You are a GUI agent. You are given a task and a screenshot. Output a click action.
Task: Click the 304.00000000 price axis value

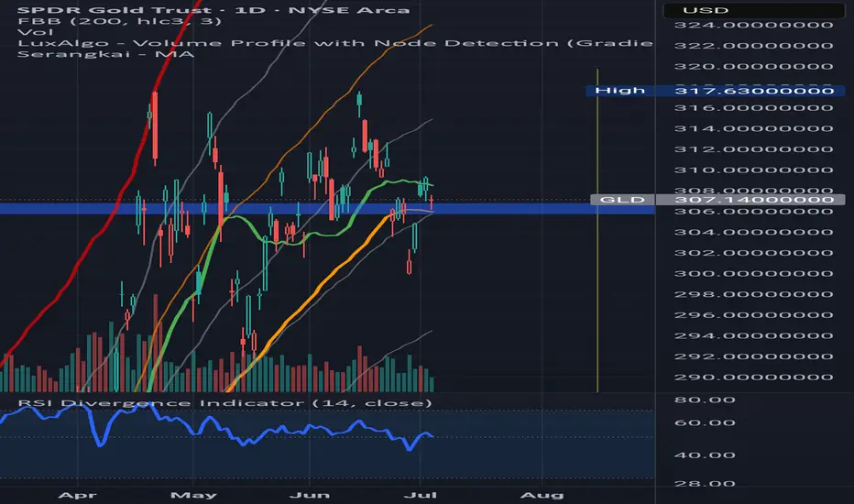point(754,232)
